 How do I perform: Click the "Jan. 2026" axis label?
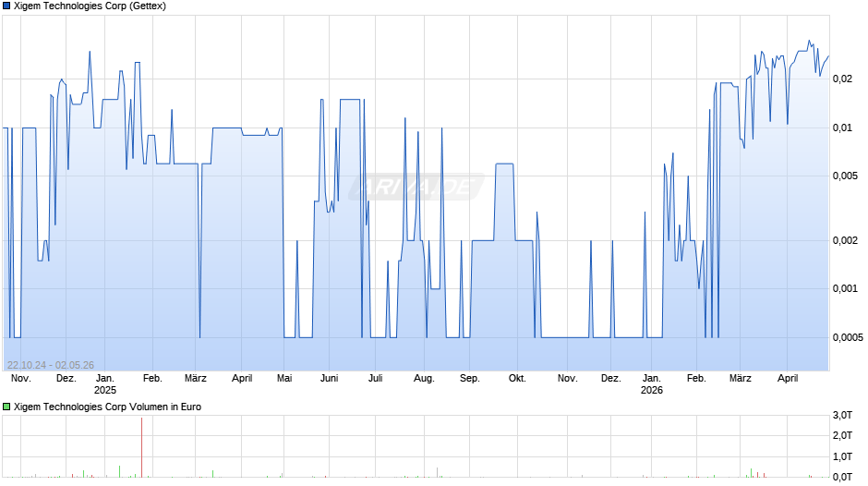(652, 384)
